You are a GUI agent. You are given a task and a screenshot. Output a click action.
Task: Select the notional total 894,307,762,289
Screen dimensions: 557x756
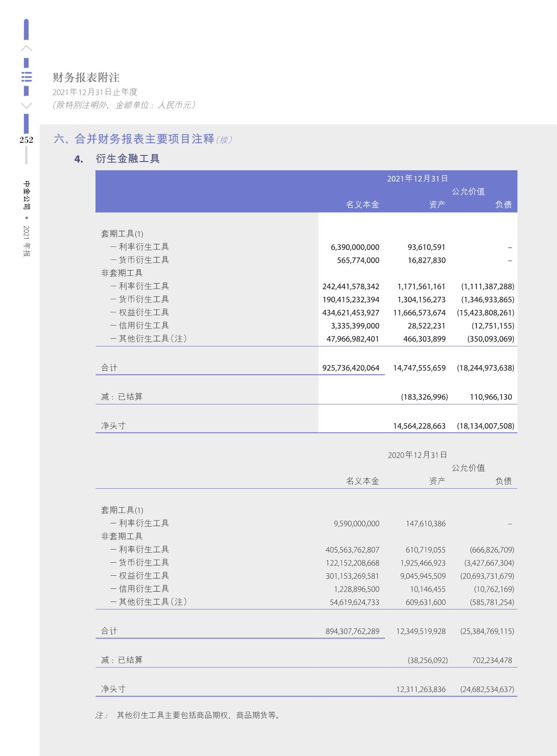(352, 631)
